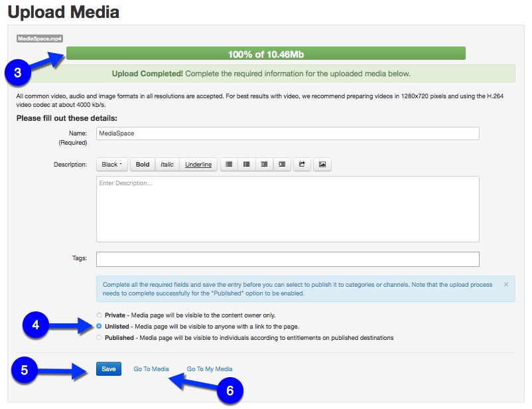Viewport: 532px width, 409px height.
Task: Click the insert image icon
Action: pyautogui.click(x=322, y=164)
